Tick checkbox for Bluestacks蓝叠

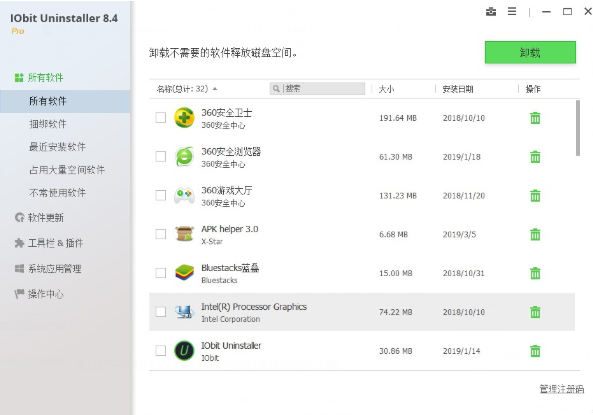tap(161, 273)
